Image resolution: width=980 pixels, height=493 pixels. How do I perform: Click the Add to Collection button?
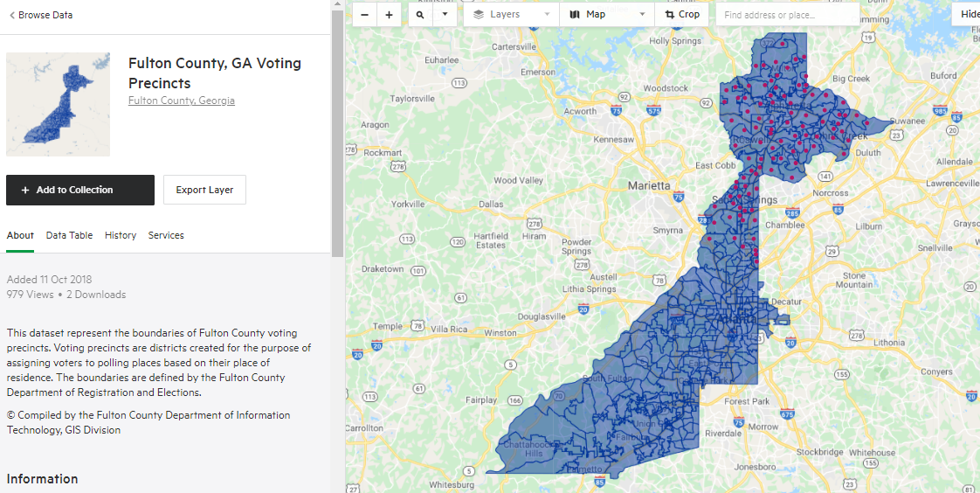80,190
